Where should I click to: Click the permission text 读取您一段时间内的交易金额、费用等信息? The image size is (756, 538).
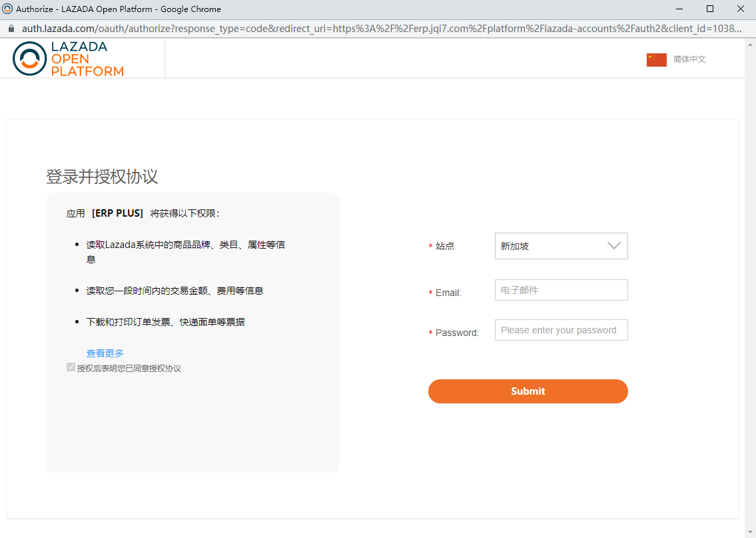pos(175,291)
